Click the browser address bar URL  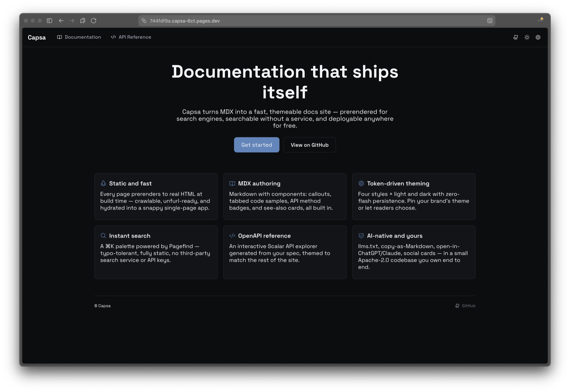tap(185, 21)
